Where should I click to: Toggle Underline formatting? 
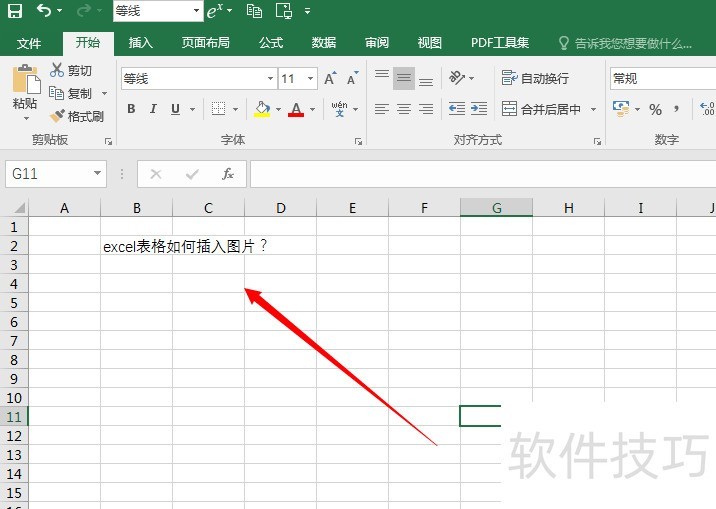click(x=175, y=109)
